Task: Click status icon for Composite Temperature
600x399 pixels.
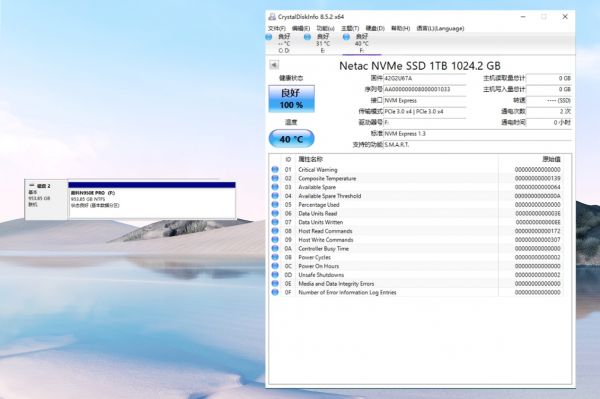Action: tap(275, 178)
